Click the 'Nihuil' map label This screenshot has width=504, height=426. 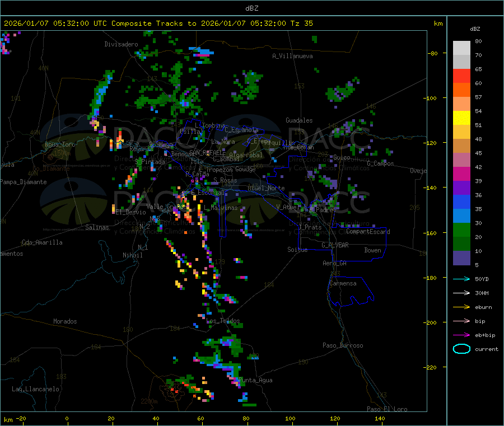point(132,255)
